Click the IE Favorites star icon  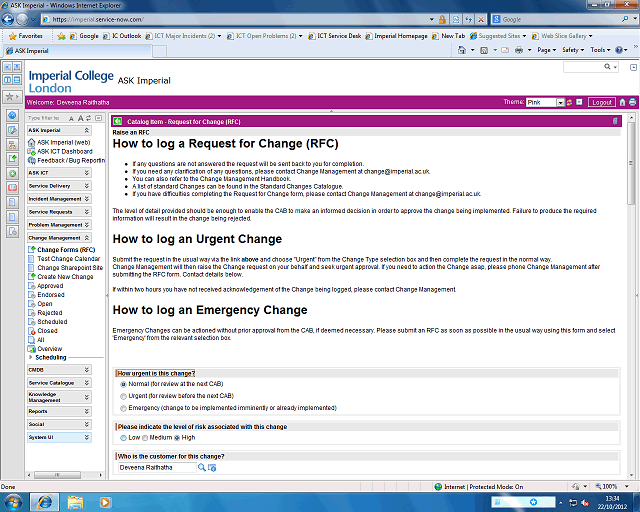coord(12,35)
